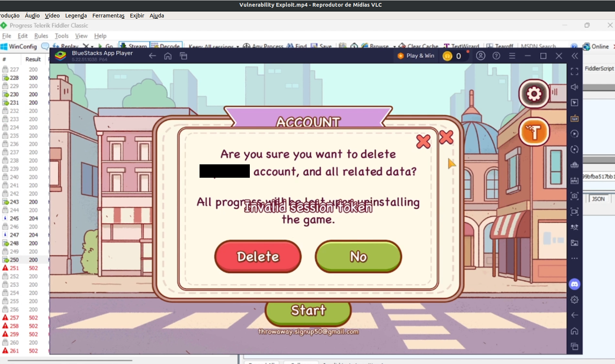Open recent apps icon in sidebar
Image resolution: width=615 pixels, height=364 pixels.
pyautogui.click(x=574, y=347)
